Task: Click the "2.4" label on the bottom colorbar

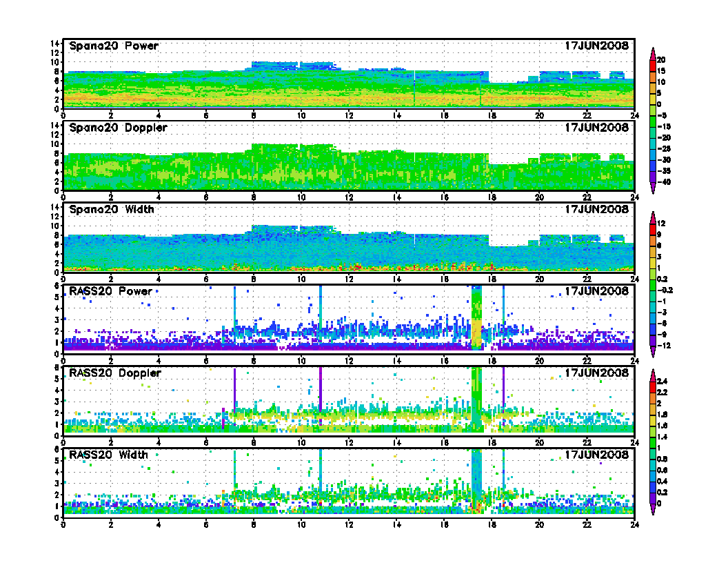Action: (663, 381)
